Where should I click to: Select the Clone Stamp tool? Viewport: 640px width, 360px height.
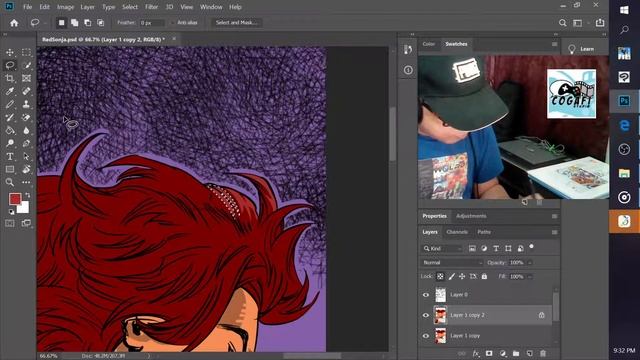(26, 104)
